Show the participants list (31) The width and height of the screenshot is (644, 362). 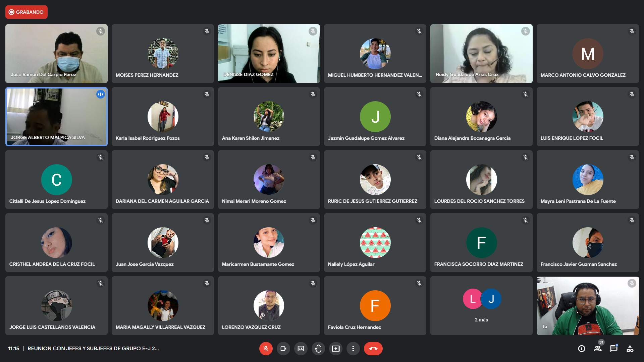[x=598, y=349]
